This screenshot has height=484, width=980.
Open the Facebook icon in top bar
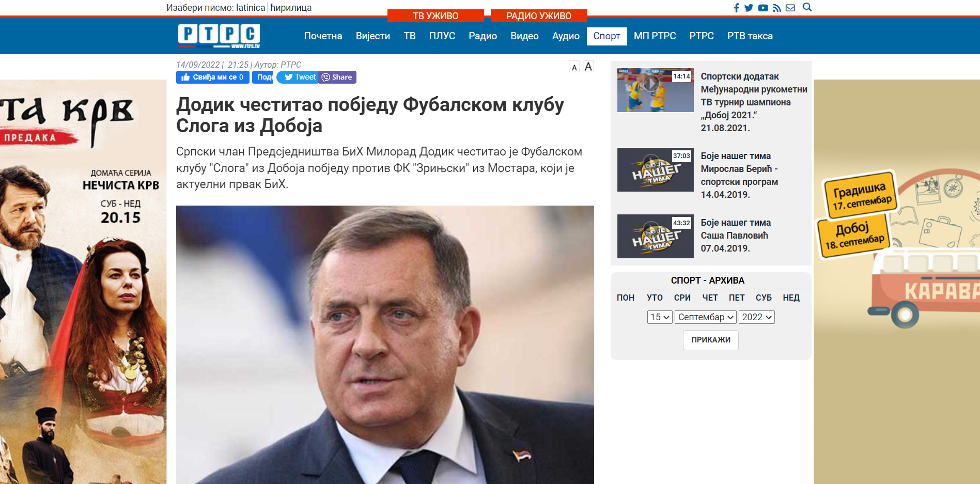(737, 8)
